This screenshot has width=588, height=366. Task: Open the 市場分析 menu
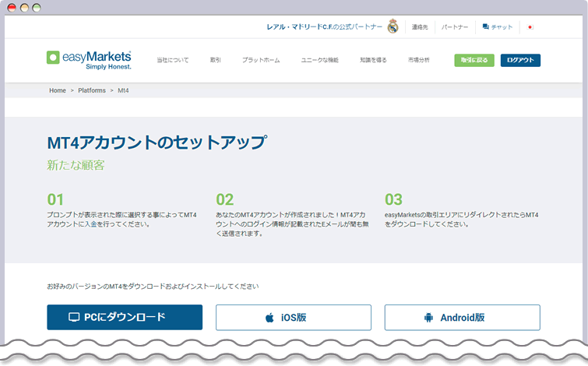point(418,60)
